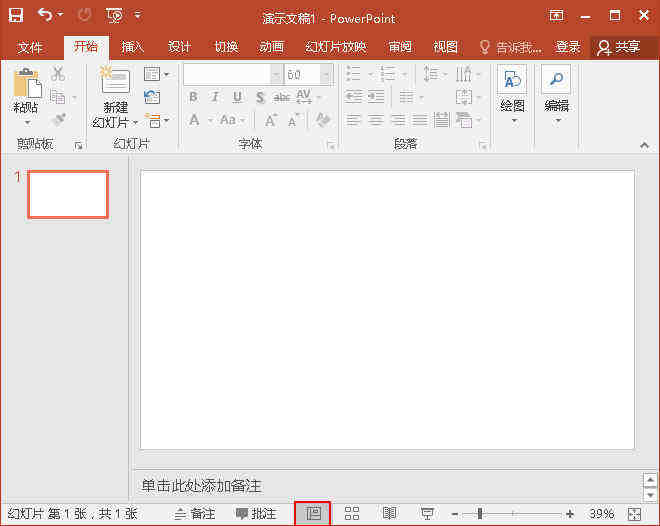
Task: Select slide 1 thumbnail
Action: [68, 194]
